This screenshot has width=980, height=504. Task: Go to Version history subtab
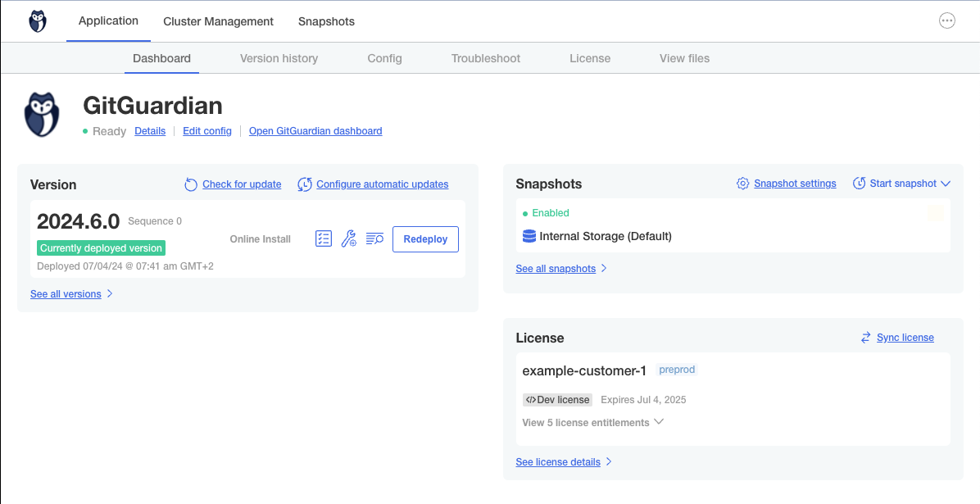(x=279, y=58)
